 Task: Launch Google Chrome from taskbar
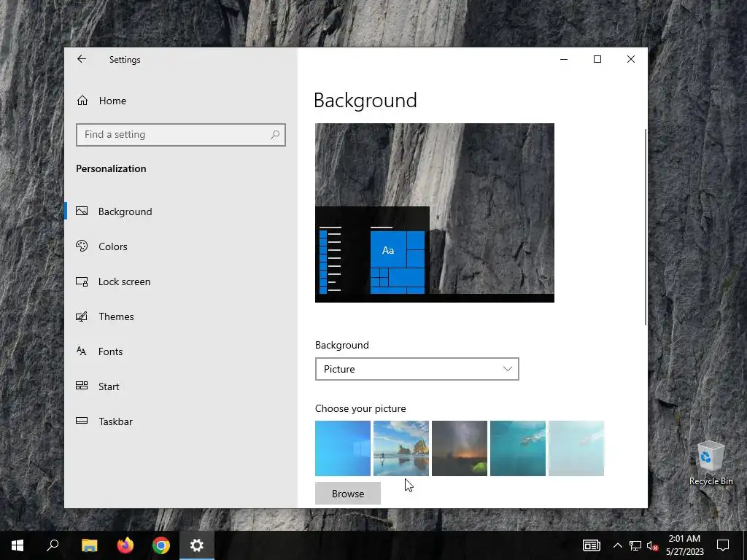161,545
